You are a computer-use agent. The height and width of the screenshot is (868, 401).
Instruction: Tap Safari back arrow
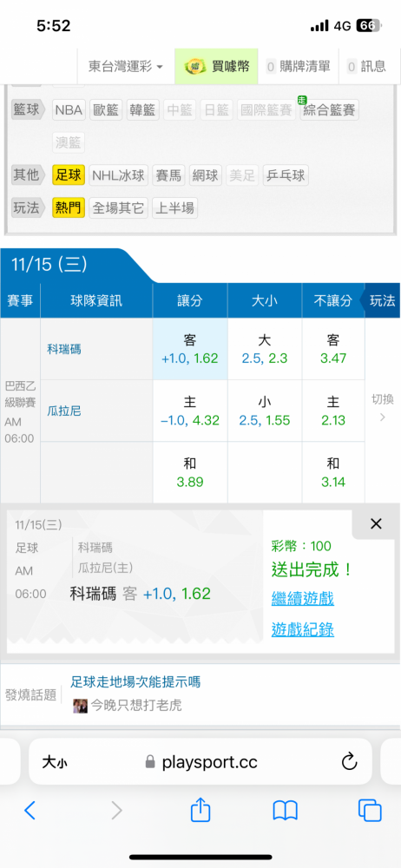30,811
